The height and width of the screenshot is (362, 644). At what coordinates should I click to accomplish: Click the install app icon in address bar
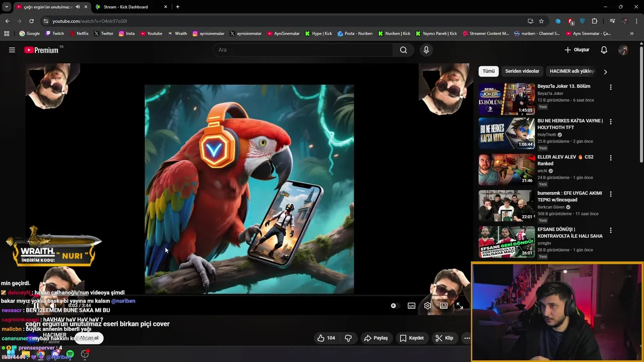pos(530,21)
